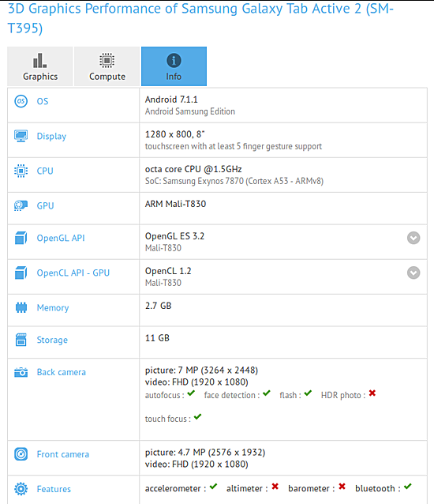Image resolution: width=434 pixels, height=504 pixels.
Task: Click the Memory label
Action: point(53,308)
